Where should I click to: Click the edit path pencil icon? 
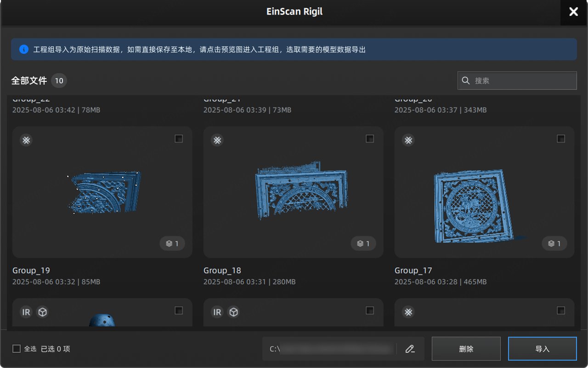click(410, 349)
